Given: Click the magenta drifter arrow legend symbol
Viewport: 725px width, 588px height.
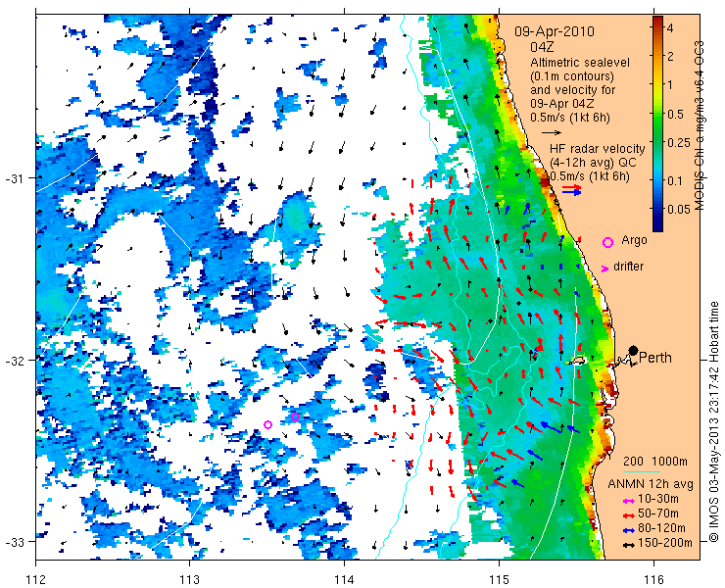Looking at the screenshot, I should pos(604,269).
